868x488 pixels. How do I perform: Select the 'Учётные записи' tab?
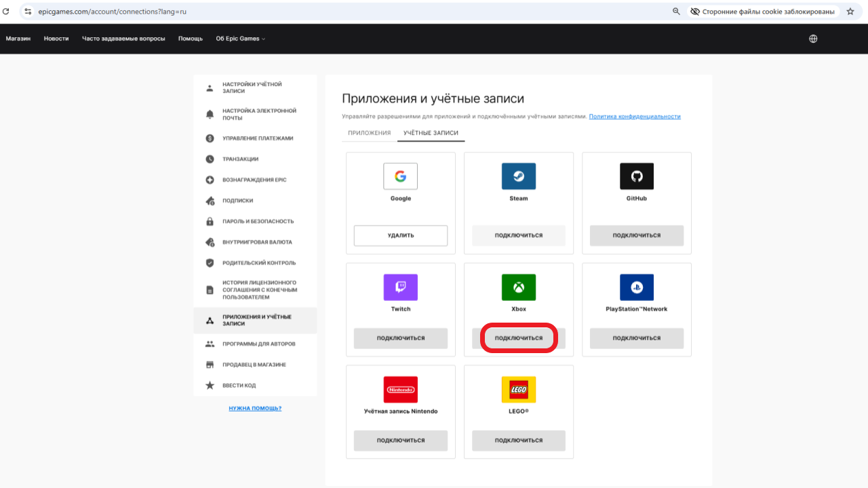[x=431, y=133]
